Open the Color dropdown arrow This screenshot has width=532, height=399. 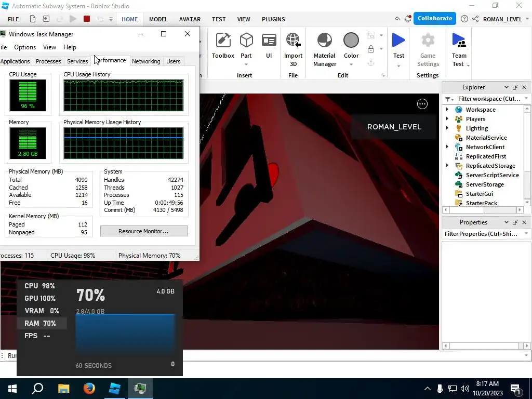click(x=351, y=64)
